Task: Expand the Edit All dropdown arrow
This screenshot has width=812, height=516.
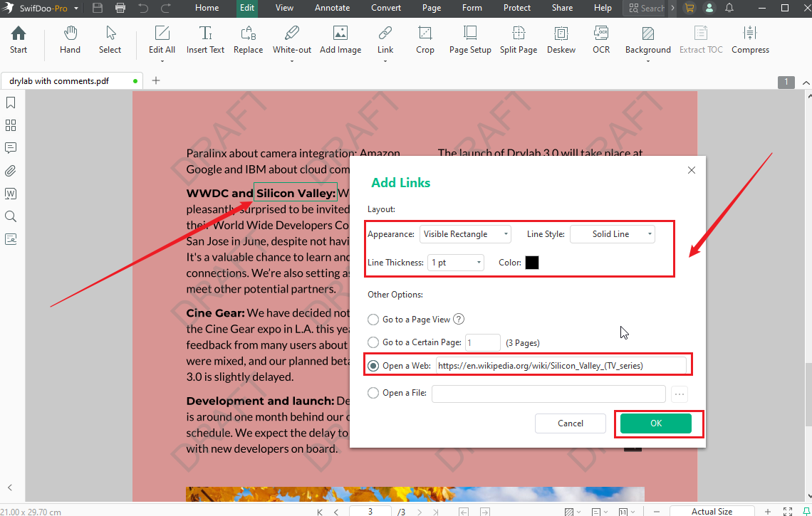Action: pos(162,61)
